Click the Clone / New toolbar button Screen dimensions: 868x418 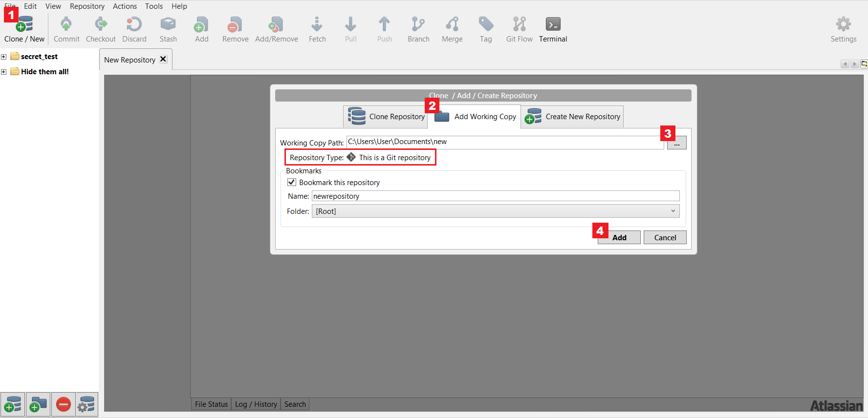click(x=24, y=29)
